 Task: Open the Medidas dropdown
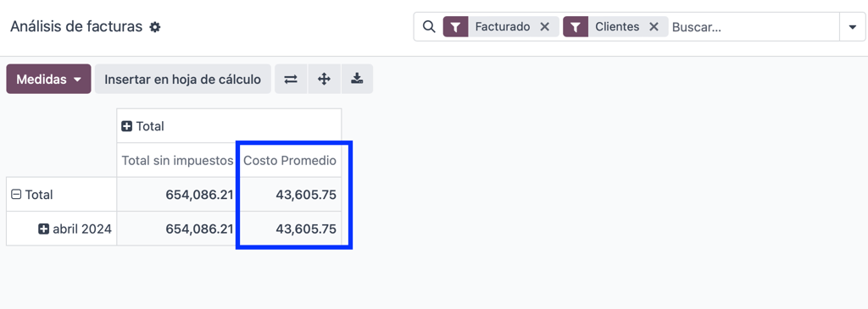click(x=48, y=79)
